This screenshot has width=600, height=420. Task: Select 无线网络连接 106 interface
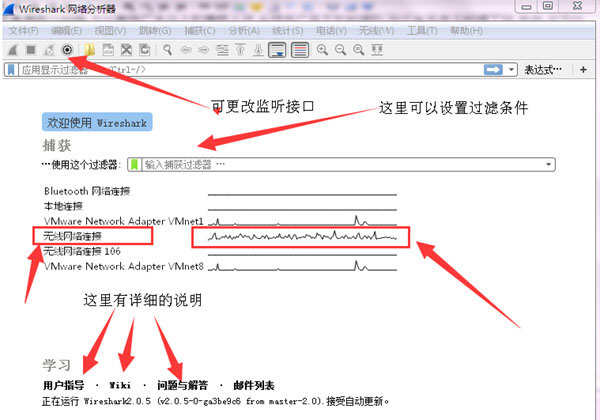tap(82, 251)
